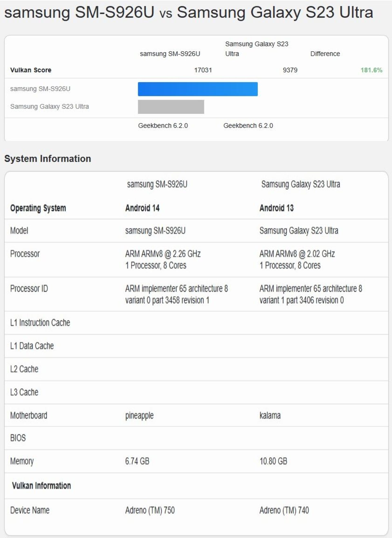Click 'samsung SM-S926U' header in score table
The image size is (392, 538).
click(x=170, y=54)
